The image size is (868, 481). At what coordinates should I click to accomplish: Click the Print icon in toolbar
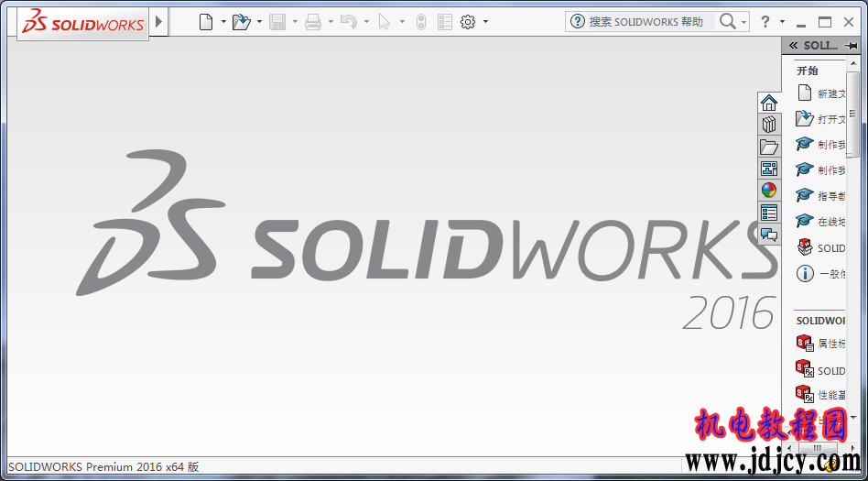click(x=313, y=22)
